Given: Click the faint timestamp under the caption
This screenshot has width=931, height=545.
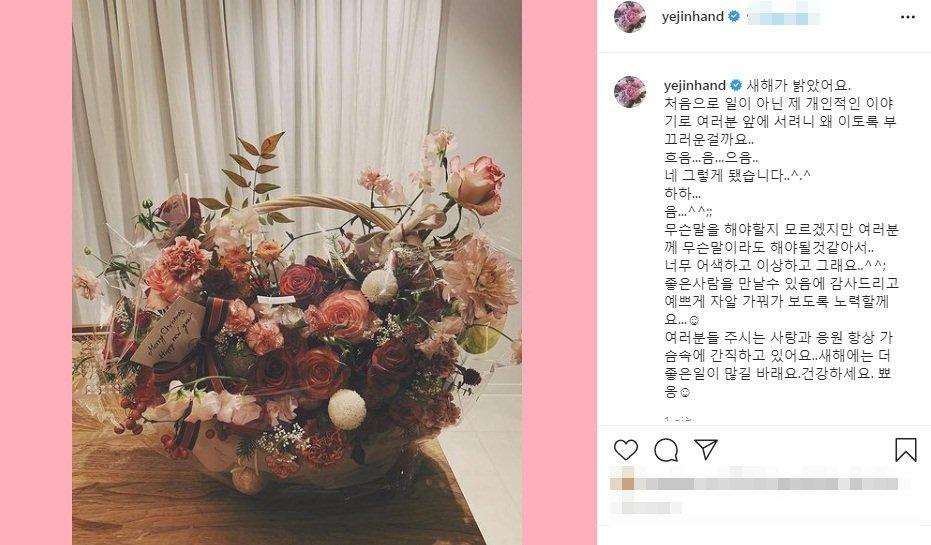Looking at the screenshot, I should coord(678,417).
